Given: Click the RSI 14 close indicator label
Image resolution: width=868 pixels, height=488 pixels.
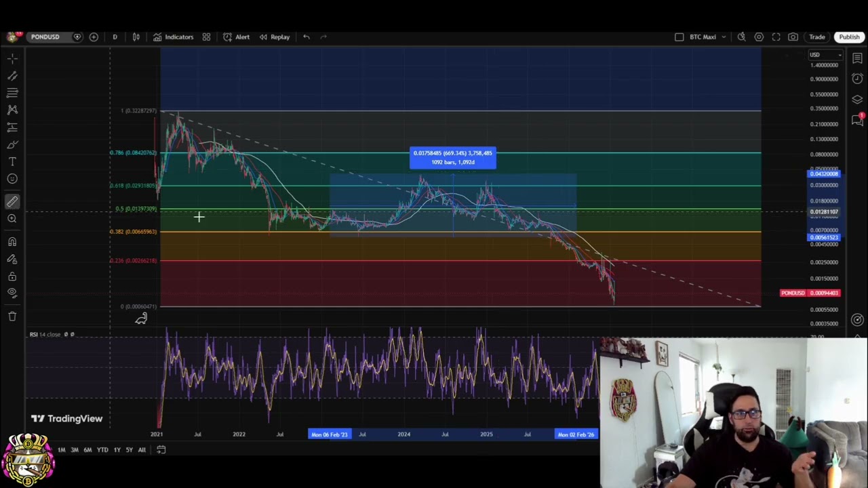Looking at the screenshot, I should pos(45,334).
